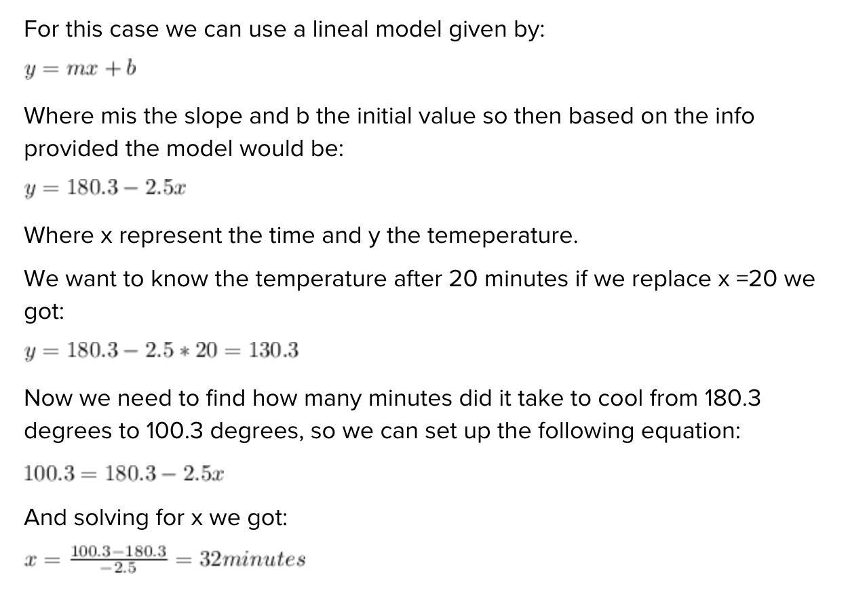Click the sentence starting 'Now we need'

392,415
